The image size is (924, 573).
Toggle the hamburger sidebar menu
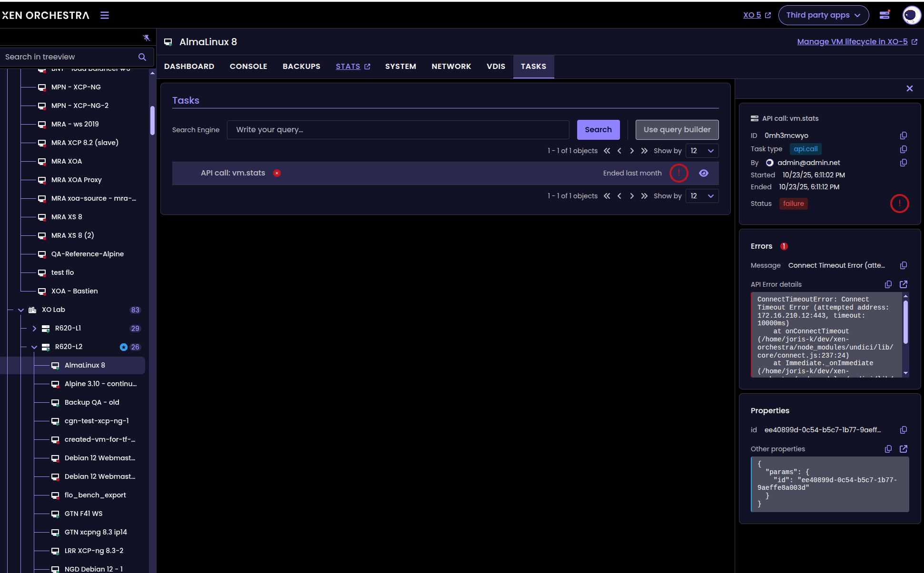point(105,15)
